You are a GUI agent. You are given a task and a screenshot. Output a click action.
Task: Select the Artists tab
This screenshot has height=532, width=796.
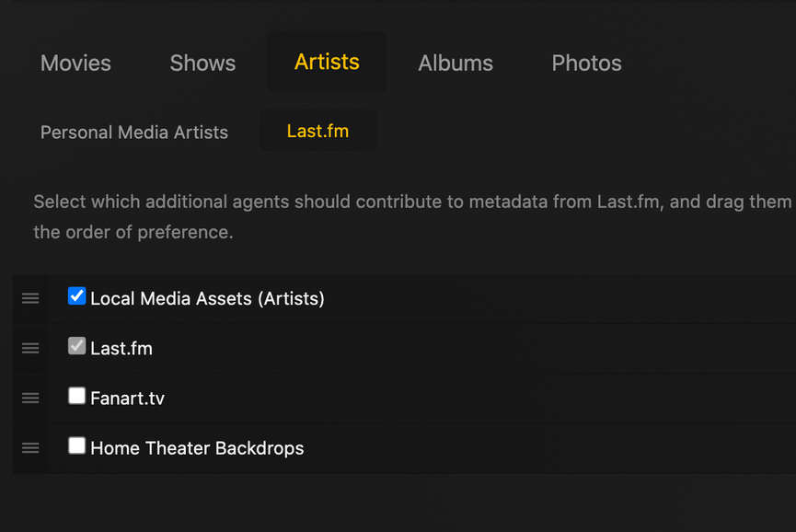[x=327, y=62]
